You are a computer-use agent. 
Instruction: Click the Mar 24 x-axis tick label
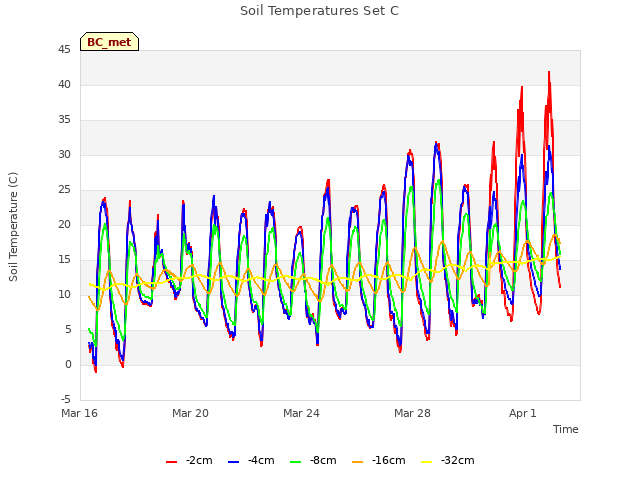pos(301,413)
